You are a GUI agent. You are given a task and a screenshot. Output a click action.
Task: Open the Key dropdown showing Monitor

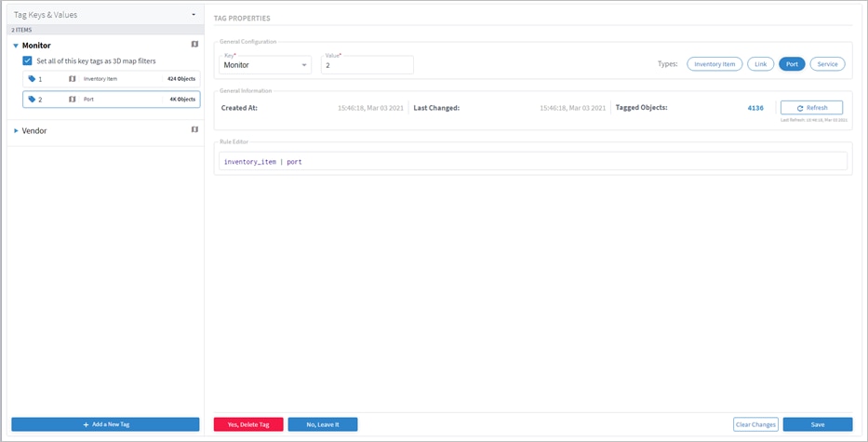(265, 65)
